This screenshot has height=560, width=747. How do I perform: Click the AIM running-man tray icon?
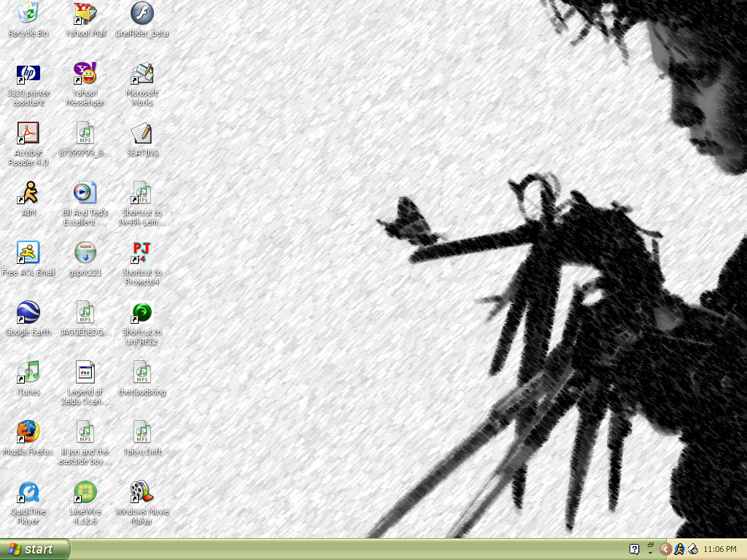[x=679, y=550]
